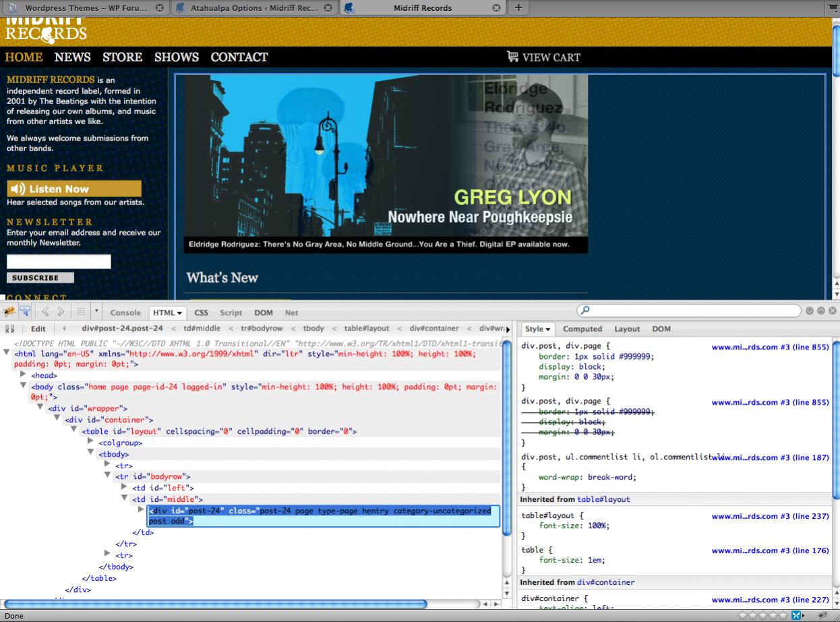This screenshot has width=840, height=622.
Task: Open the SHOWS navigation link
Action: pyautogui.click(x=176, y=57)
